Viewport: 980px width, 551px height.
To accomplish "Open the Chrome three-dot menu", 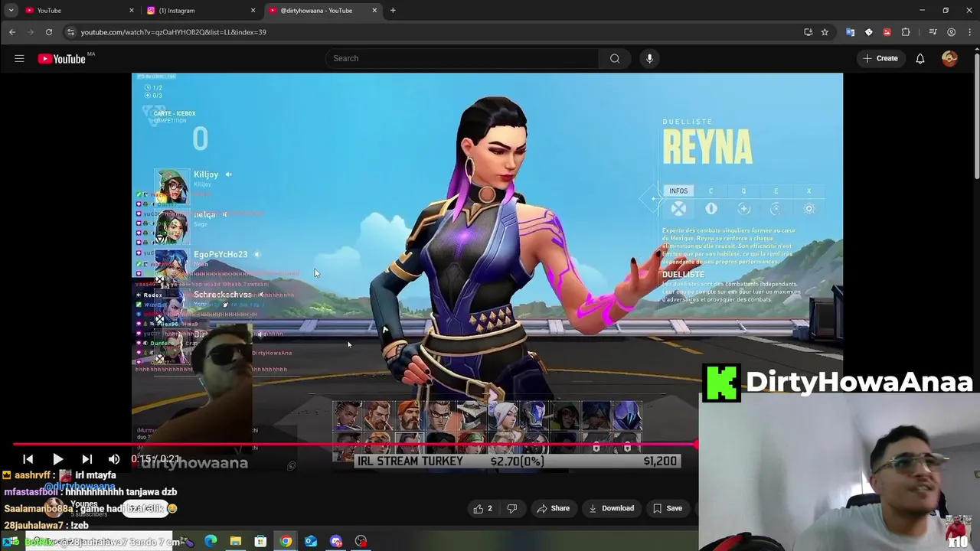I will point(969,32).
